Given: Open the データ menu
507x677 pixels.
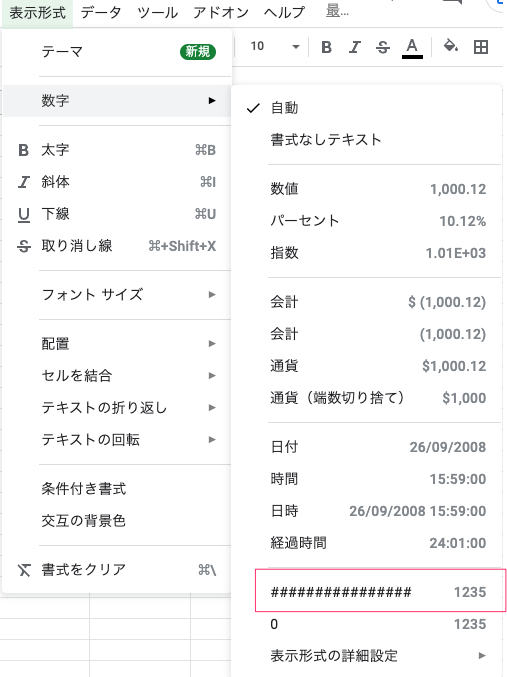Looking at the screenshot, I should (101, 13).
